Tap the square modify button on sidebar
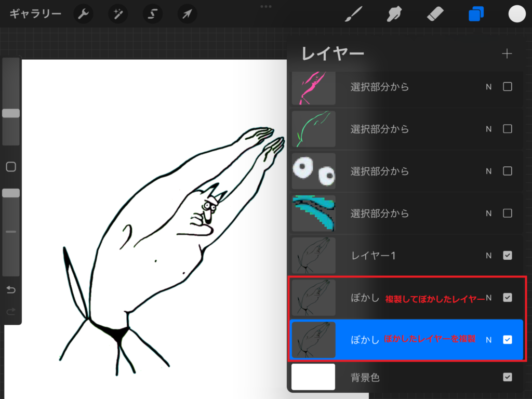The height and width of the screenshot is (399, 532). 11,167
